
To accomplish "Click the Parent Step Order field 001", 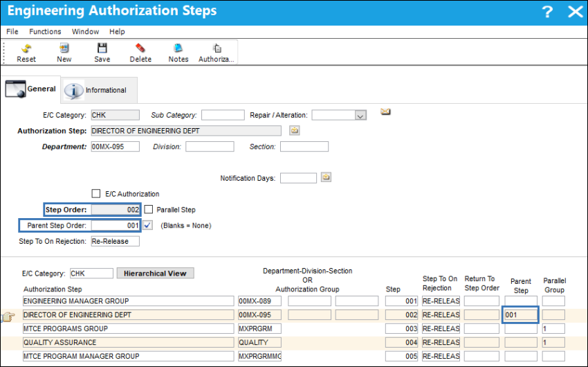I will click(x=116, y=225).
